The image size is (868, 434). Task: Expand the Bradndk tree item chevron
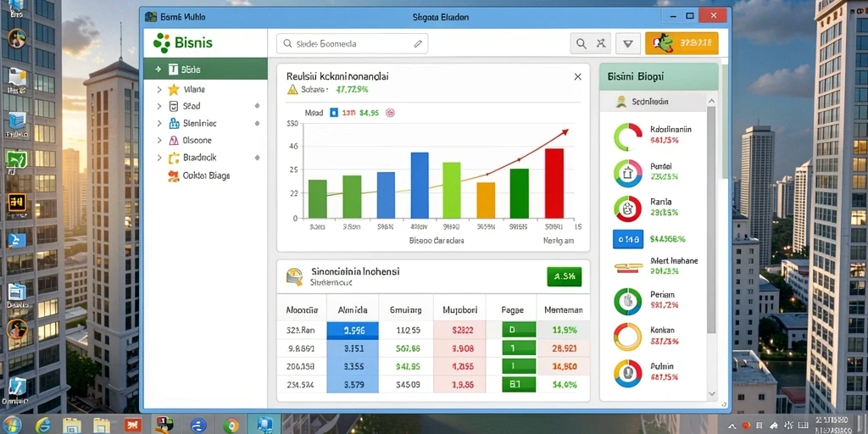pyautogui.click(x=159, y=158)
